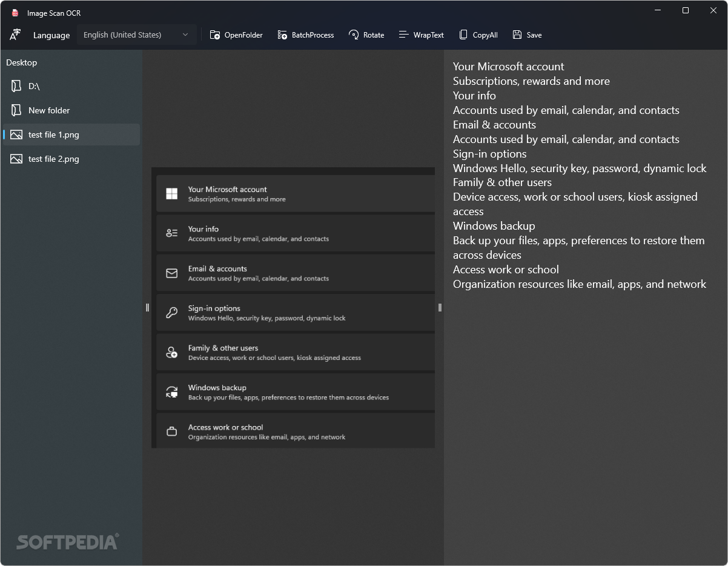Click 'Back up your files' OCR text line

(579, 241)
